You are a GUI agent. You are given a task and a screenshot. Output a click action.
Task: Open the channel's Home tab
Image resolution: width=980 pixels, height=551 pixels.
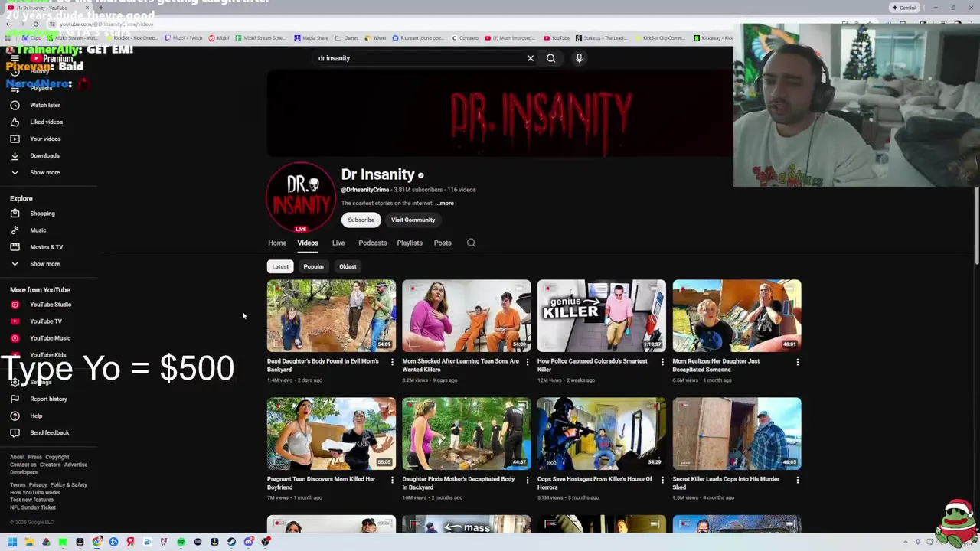pyautogui.click(x=277, y=243)
